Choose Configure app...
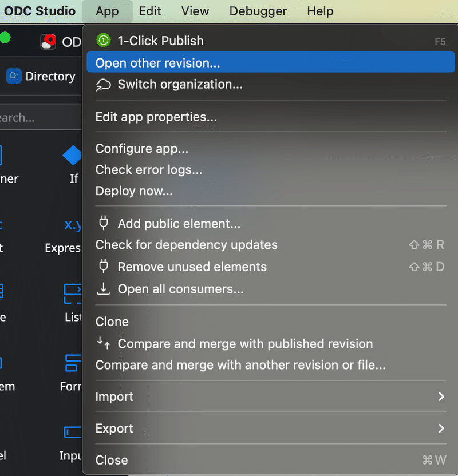This screenshot has width=458, height=476. pos(271,148)
